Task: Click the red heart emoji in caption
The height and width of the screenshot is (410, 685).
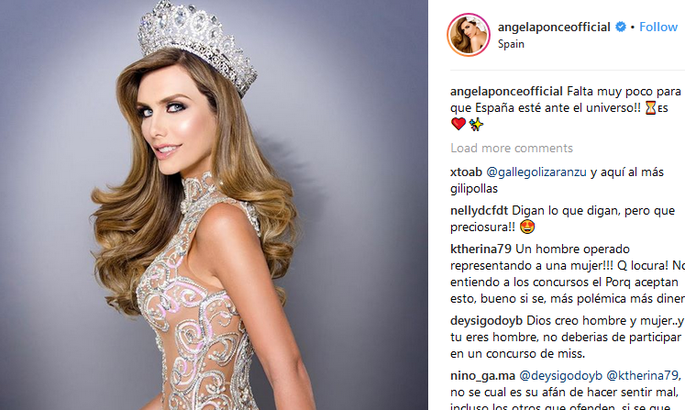Action: (x=458, y=124)
